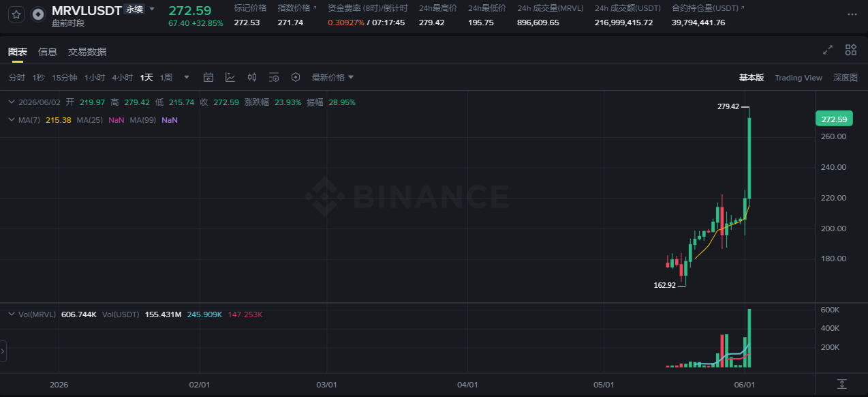
Task: Click the 279.42 high price marker on chart
Action: pos(728,106)
